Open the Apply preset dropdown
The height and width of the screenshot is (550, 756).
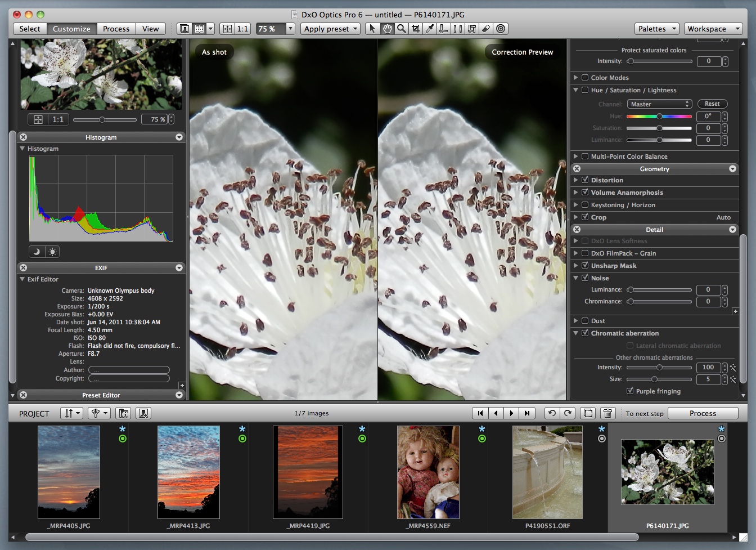[x=331, y=29]
